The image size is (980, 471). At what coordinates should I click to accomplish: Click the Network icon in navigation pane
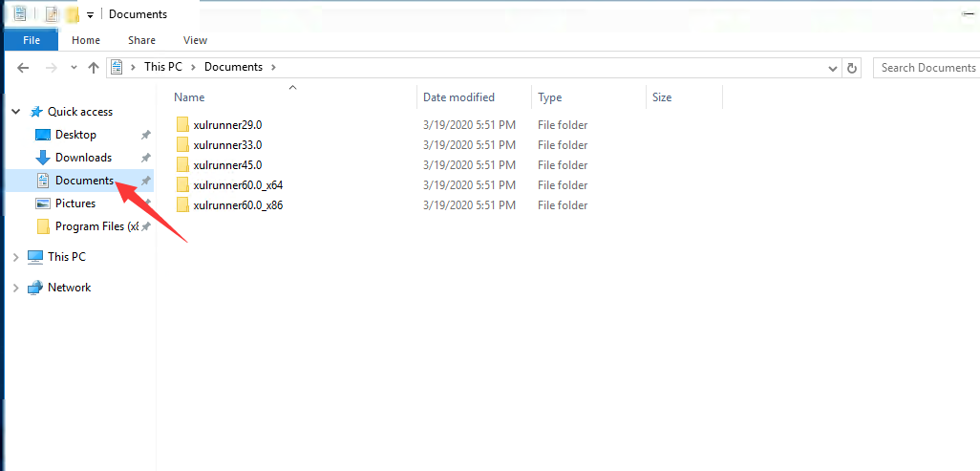click(35, 288)
